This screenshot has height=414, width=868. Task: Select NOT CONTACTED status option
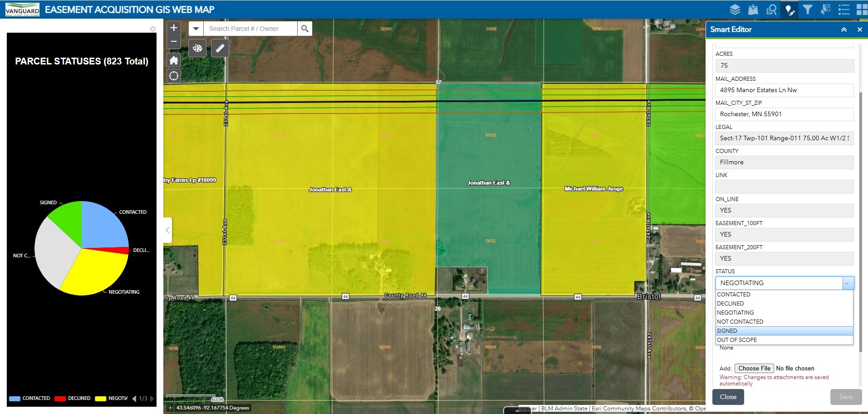(784, 322)
